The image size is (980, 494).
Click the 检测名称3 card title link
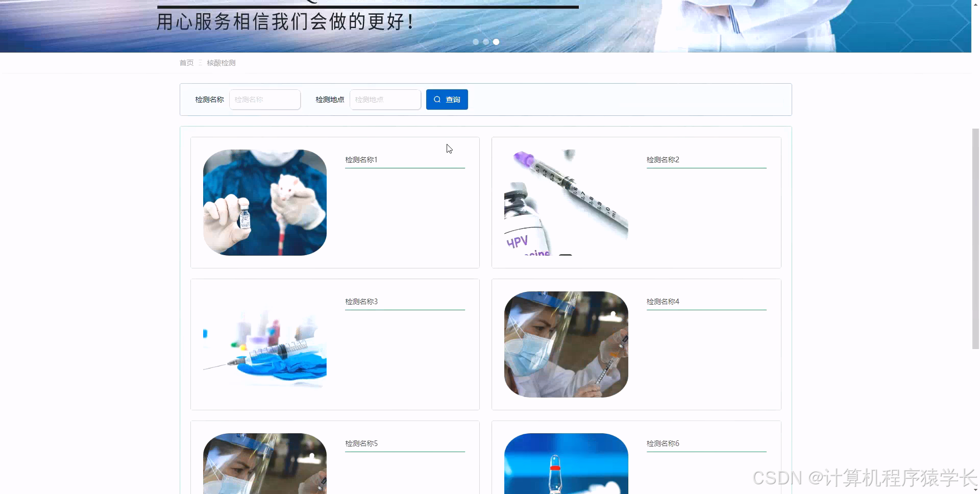click(361, 301)
